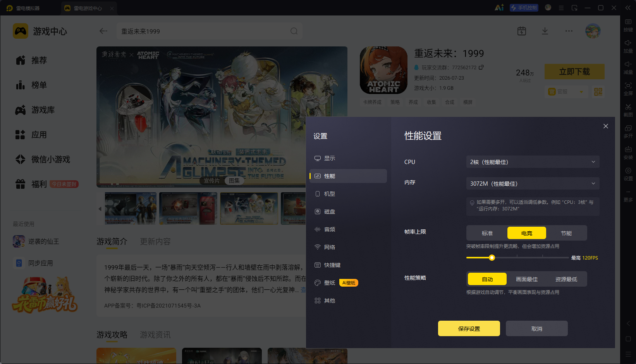
Task: Set frame rate limit to 电竞
Action: click(527, 233)
